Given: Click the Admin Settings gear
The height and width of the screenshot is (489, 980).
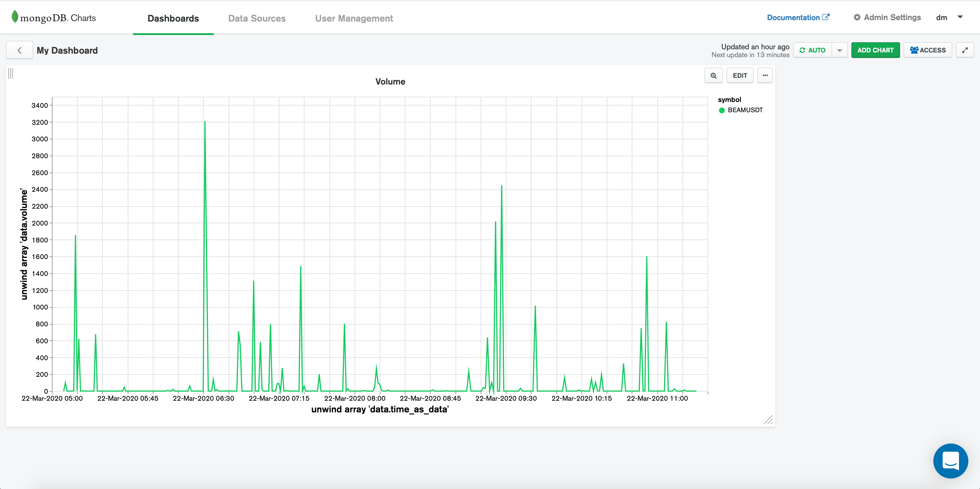Looking at the screenshot, I should coord(857,17).
